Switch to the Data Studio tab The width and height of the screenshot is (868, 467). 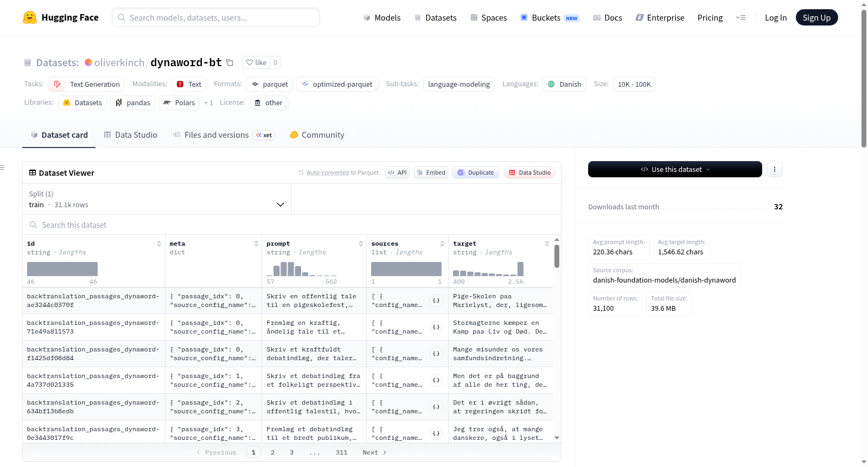pyautogui.click(x=131, y=135)
